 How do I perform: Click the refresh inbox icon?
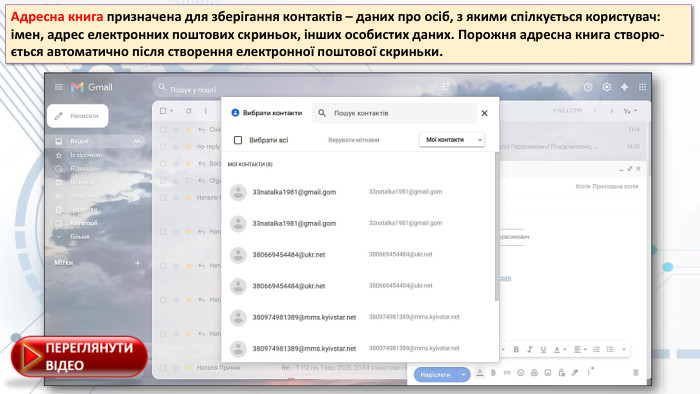tap(188, 111)
